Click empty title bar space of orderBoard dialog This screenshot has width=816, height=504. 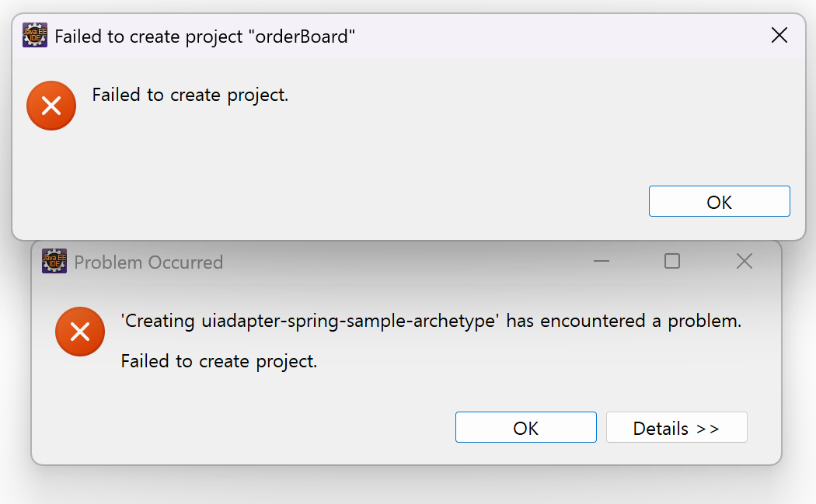[544, 36]
